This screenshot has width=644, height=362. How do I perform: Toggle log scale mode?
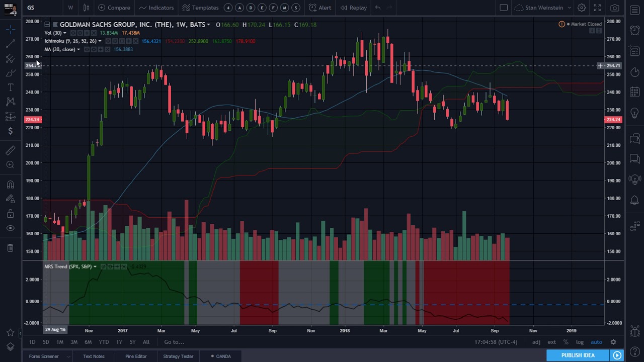click(x=580, y=342)
